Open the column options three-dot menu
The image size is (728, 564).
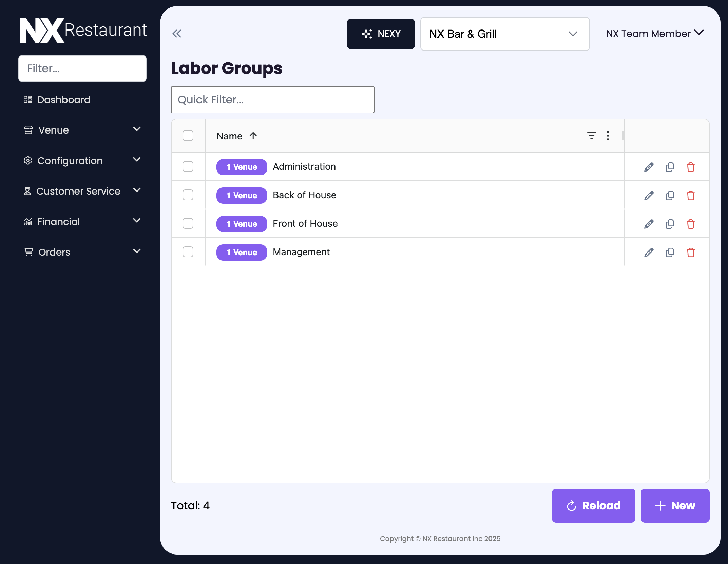coord(608,135)
